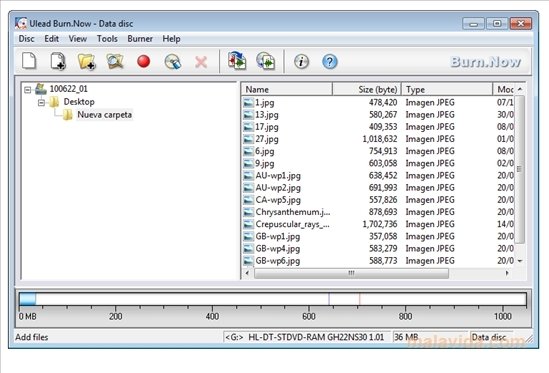Image resolution: width=549 pixels, height=373 pixels.
Task: Click the add files icon
Action: tap(58, 61)
